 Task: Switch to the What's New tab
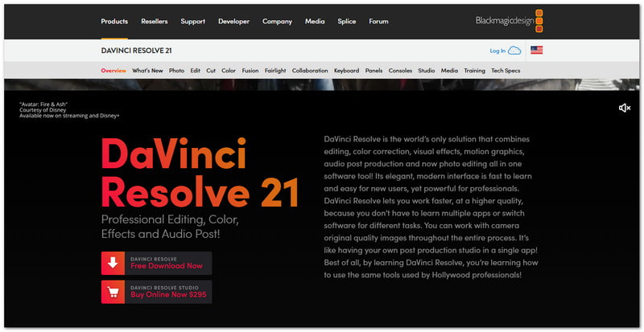click(x=147, y=71)
